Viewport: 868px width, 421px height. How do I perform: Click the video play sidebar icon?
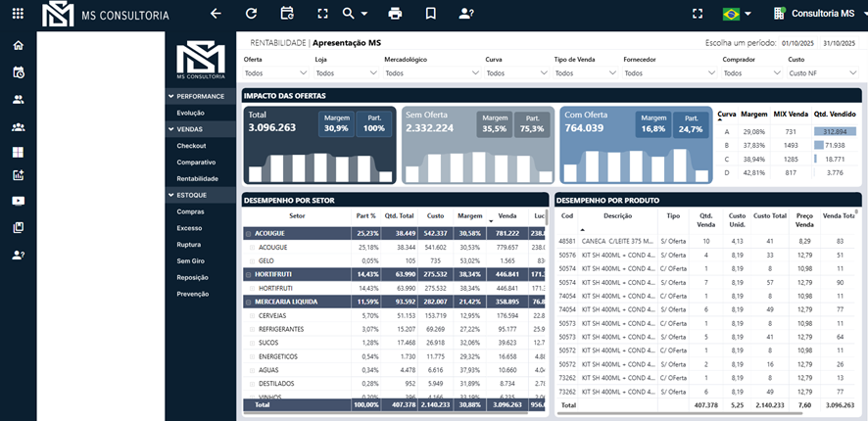[x=18, y=202]
